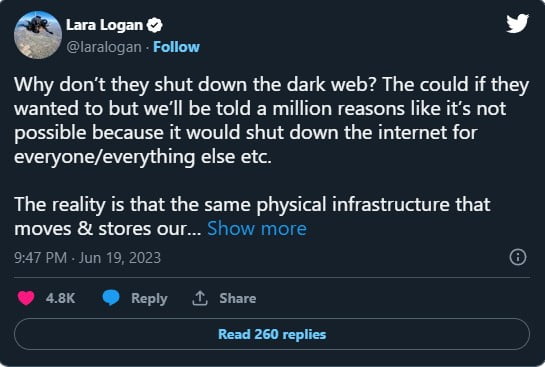Image resolution: width=545 pixels, height=367 pixels.
Task: Like the tweet with the heart icon
Action: click(x=26, y=298)
